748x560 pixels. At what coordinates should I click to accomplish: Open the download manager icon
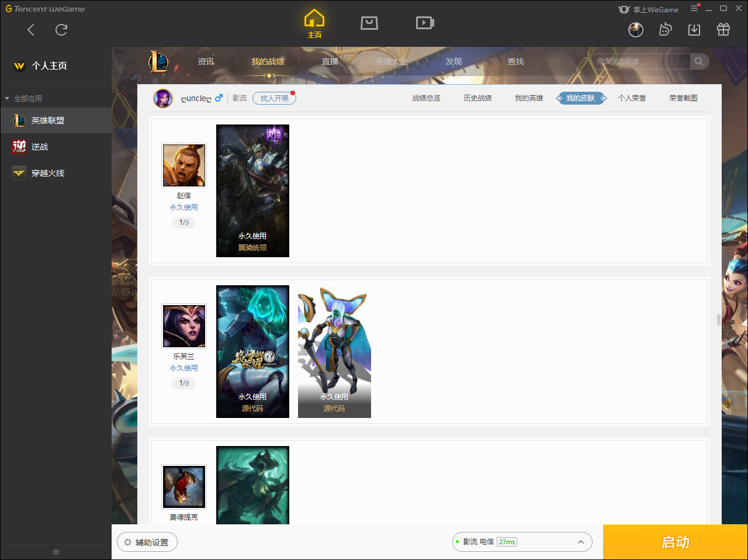point(694,30)
